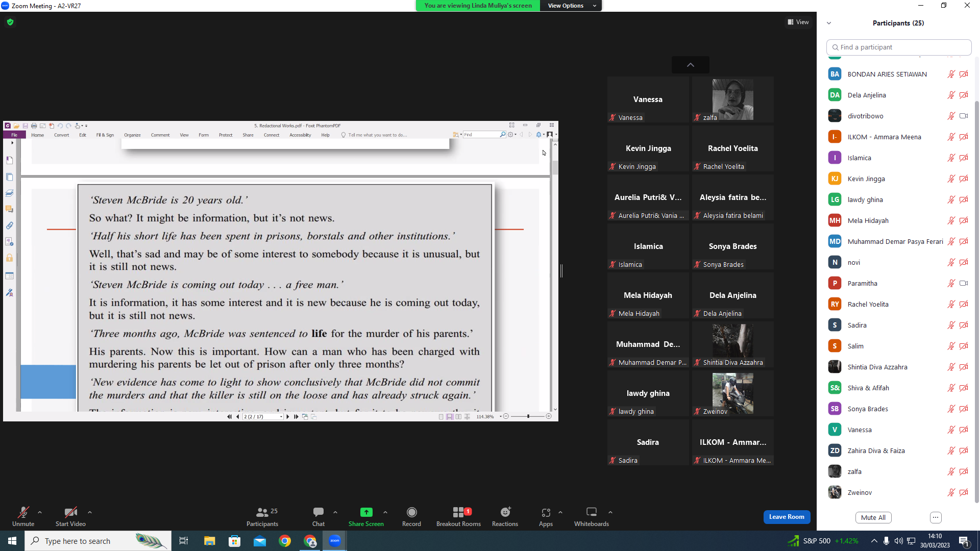Expand options arrow beside Whiteboards
The image size is (980, 551).
point(610,512)
